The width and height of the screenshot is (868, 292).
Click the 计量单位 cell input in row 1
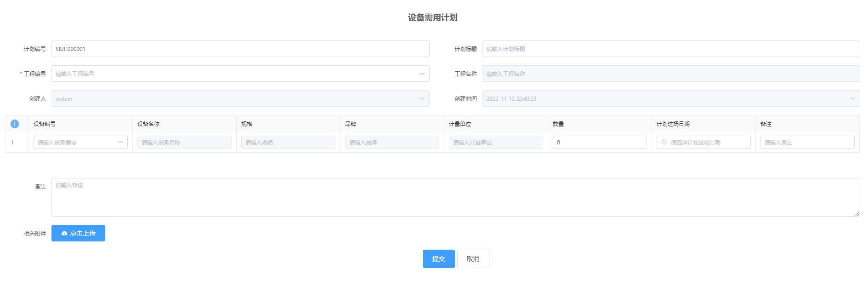point(496,142)
